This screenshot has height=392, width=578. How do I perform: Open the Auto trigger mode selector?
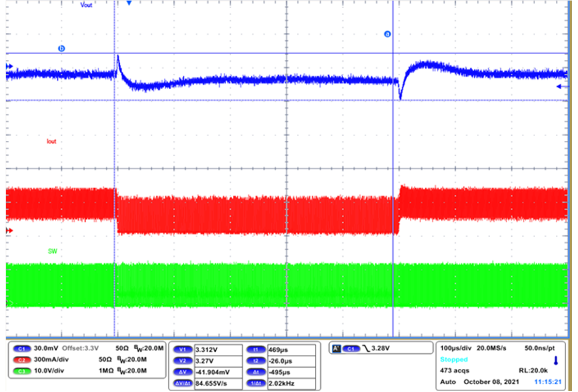447,382
